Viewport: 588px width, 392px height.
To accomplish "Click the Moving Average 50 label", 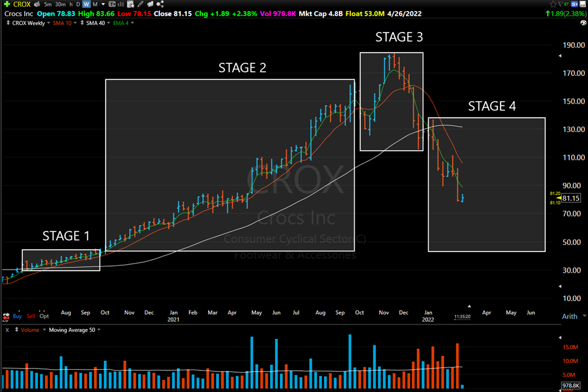I will (x=72, y=330).
